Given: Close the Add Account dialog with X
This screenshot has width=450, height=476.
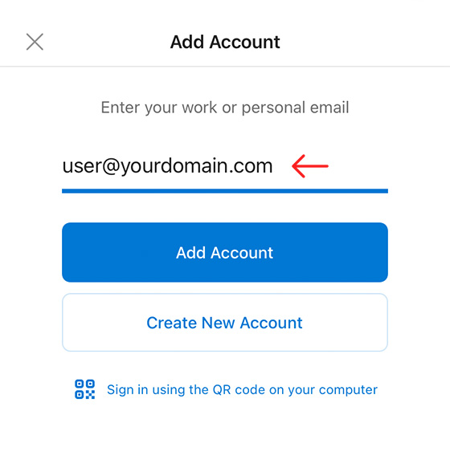Looking at the screenshot, I should [35, 42].
